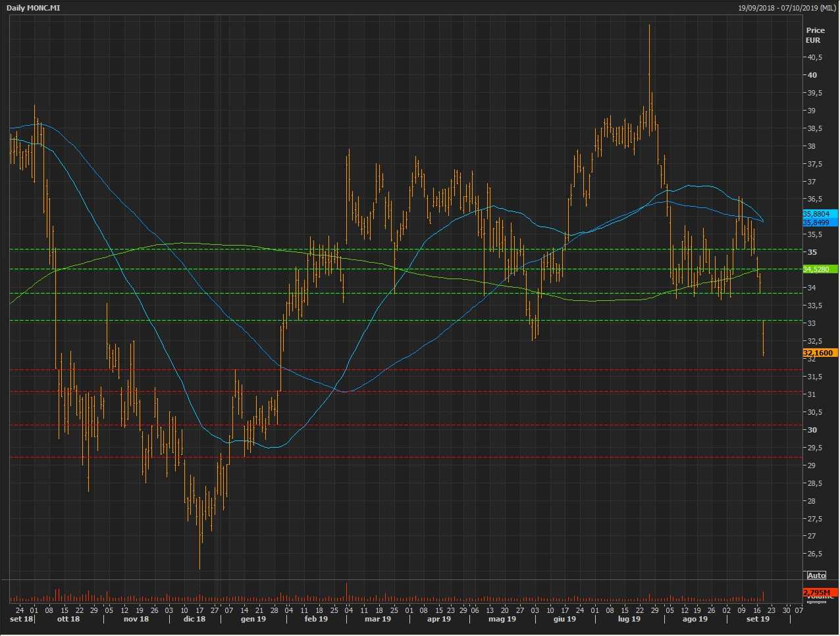Click the Daily MONC.MI chart title

tap(34, 8)
